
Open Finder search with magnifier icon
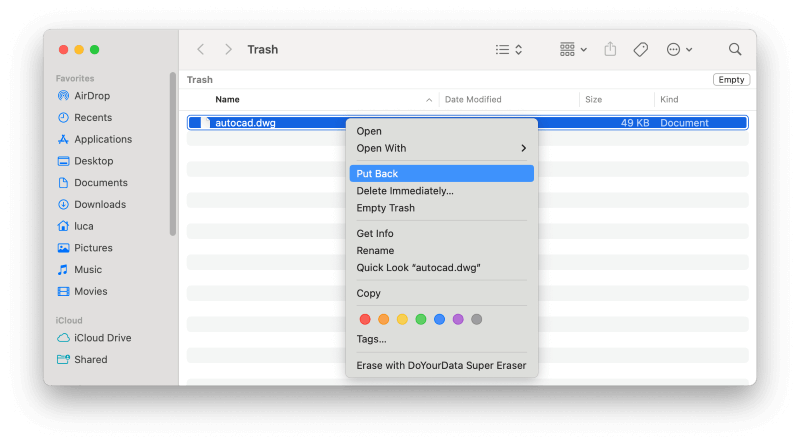click(x=735, y=49)
